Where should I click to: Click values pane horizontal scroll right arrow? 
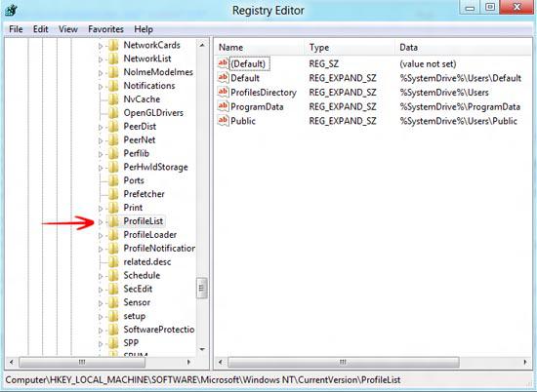[525, 362]
